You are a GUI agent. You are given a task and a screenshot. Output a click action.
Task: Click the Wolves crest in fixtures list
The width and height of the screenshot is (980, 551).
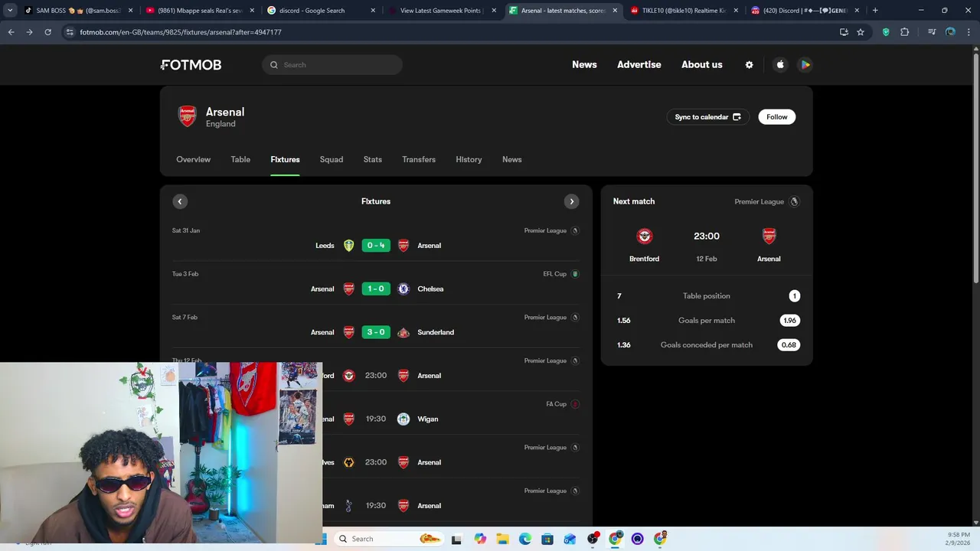point(348,462)
